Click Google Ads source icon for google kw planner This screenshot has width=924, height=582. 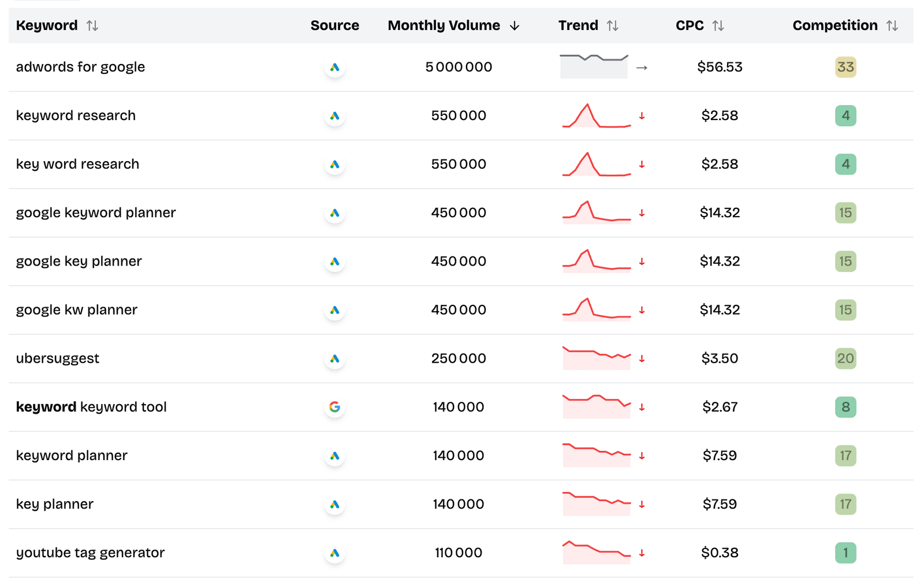pos(334,309)
